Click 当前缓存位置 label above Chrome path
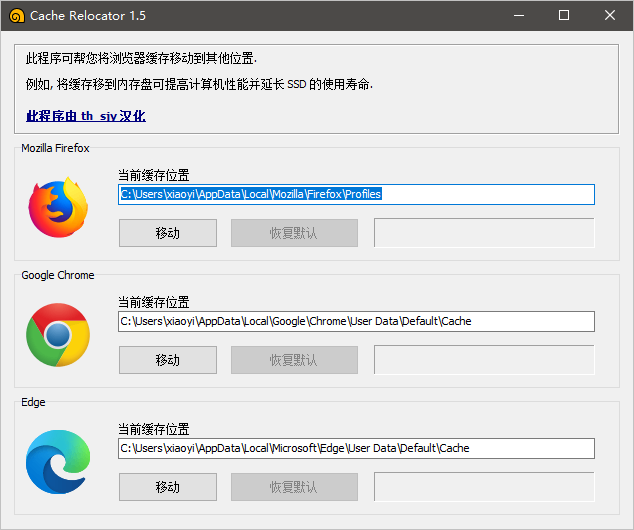The height and width of the screenshot is (530, 634). pos(154,302)
